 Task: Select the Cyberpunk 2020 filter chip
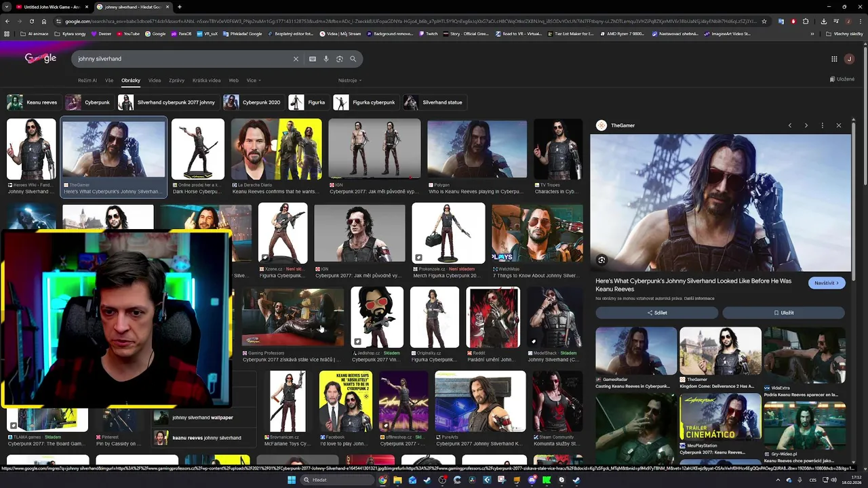(252, 102)
